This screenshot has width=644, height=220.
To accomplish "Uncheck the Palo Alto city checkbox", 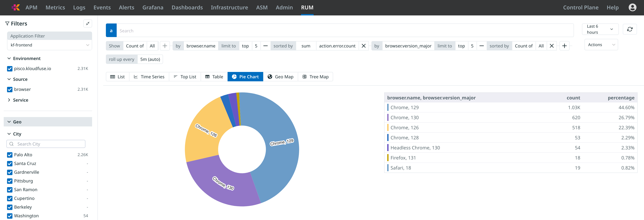I will [10, 155].
